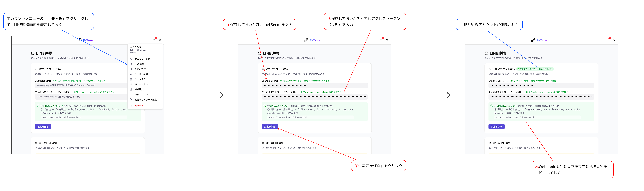
Task: Select アカウント設定 in the account menu
Action: pyautogui.click(x=145, y=59)
